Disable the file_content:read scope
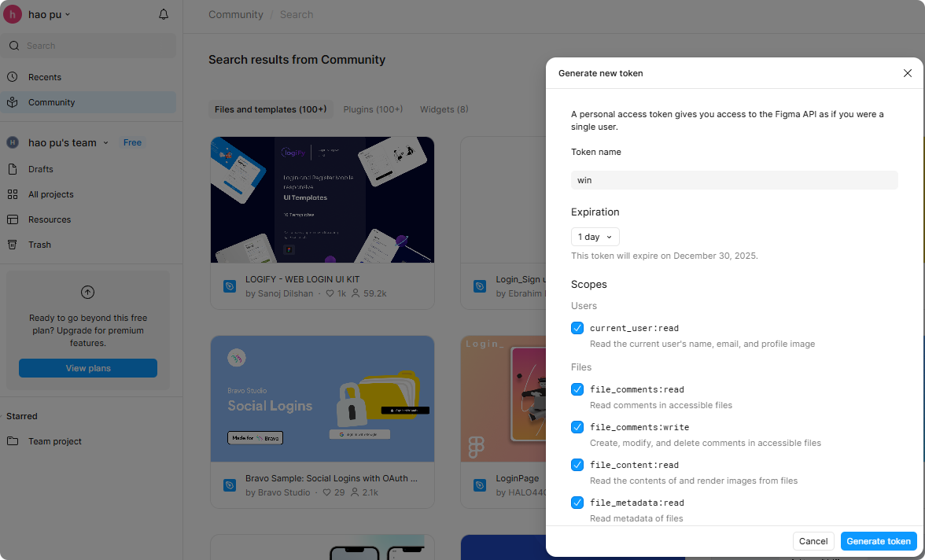The height and width of the screenshot is (560, 925). (x=577, y=465)
